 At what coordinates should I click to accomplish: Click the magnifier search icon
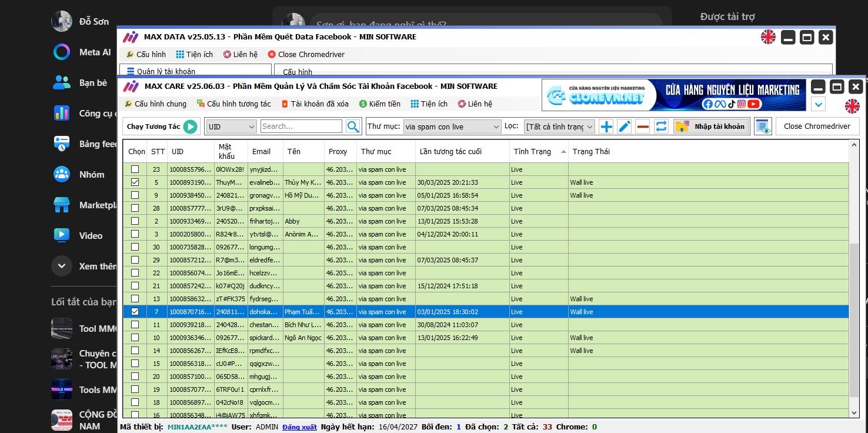click(353, 126)
